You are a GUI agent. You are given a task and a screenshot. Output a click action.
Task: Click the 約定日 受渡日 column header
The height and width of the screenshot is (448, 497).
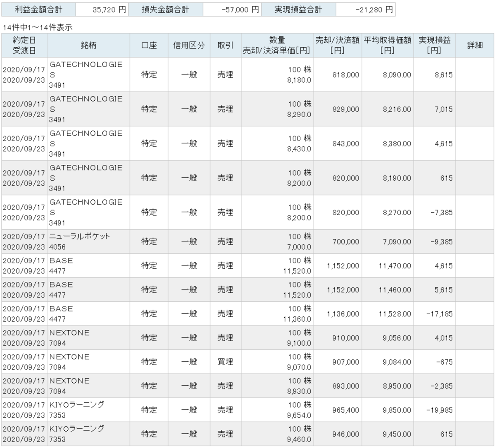click(24, 45)
